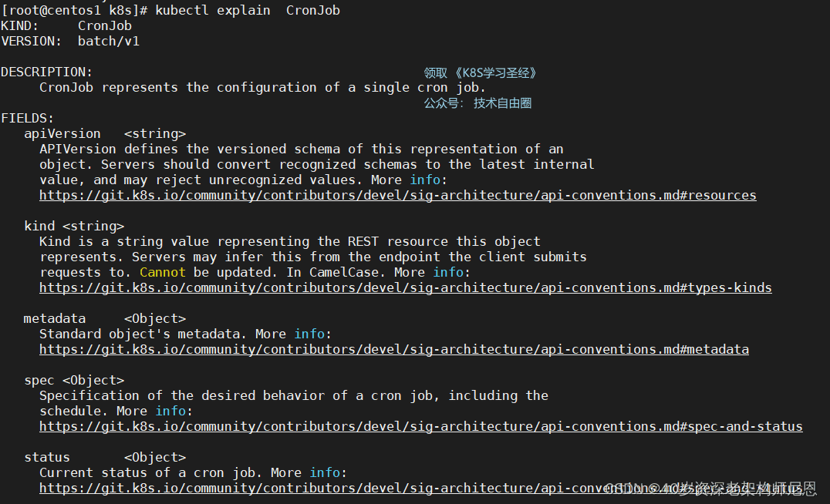Click the 公众号 技术自由圈 watermark
The image size is (830, 504).
(477, 103)
